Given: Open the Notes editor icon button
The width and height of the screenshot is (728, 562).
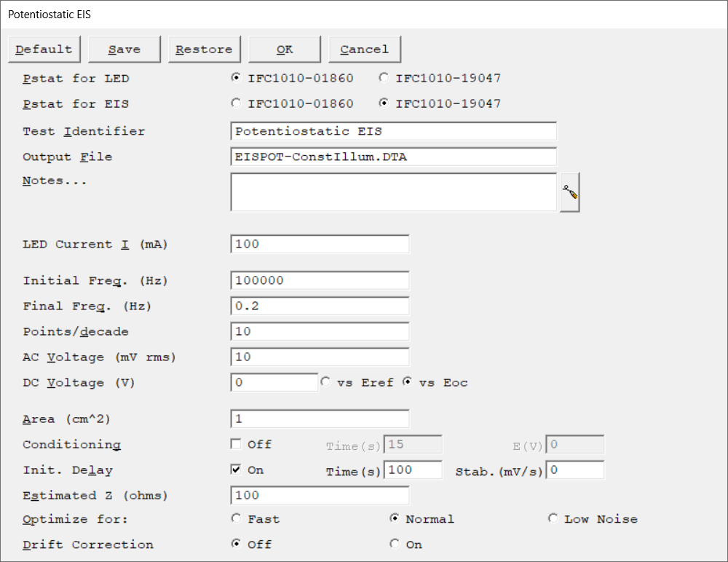Looking at the screenshot, I should 569,193.
